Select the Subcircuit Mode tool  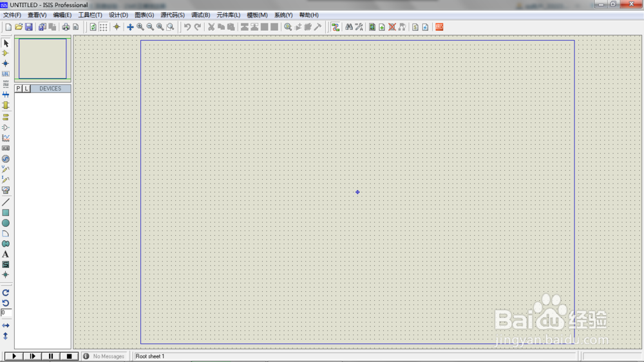(x=6, y=105)
